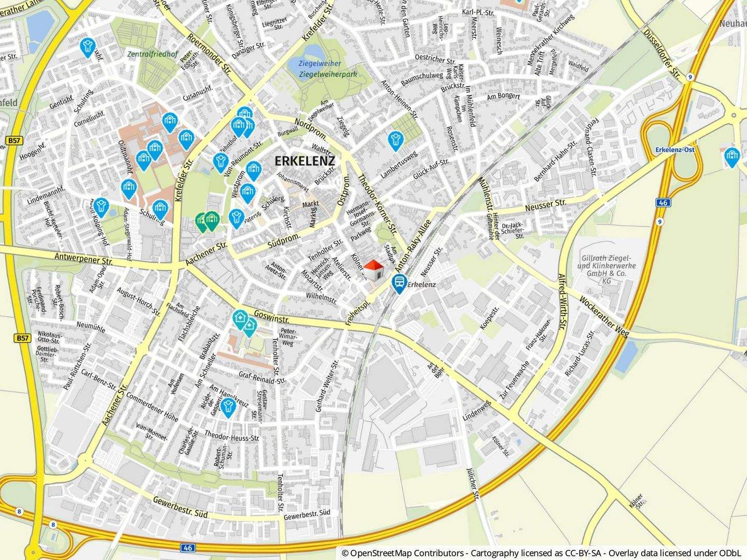747x560 pixels.
Task: Select the school marker beside Oidtmannhf. street label
Action: [128, 188]
